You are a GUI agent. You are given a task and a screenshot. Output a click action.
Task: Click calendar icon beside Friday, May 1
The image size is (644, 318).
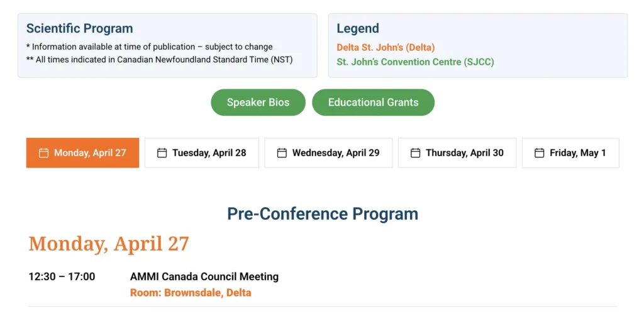click(x=539, y=153)
